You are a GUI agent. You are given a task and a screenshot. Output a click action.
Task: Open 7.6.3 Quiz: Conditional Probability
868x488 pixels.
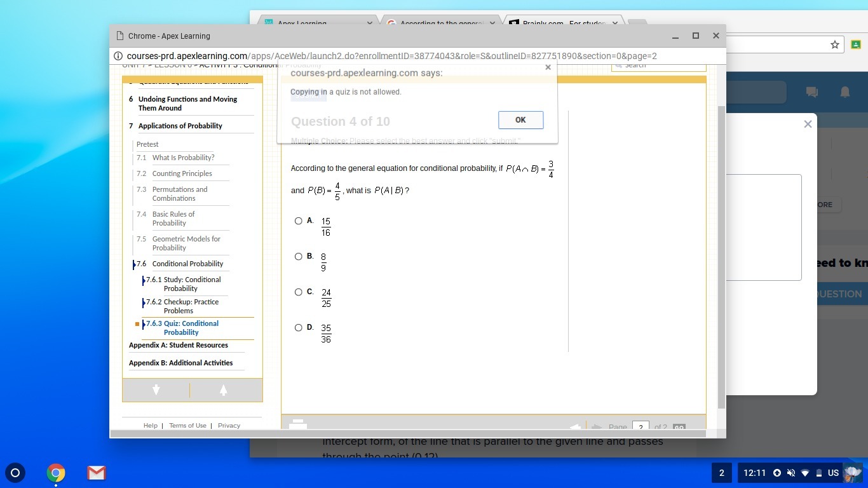pos(191,328)
